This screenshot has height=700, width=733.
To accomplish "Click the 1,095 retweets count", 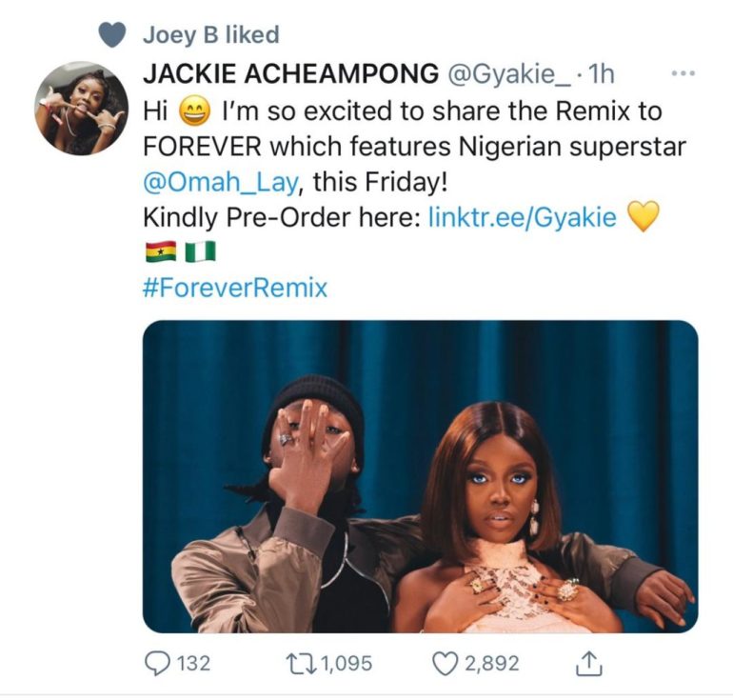I will tap(342, 663).
